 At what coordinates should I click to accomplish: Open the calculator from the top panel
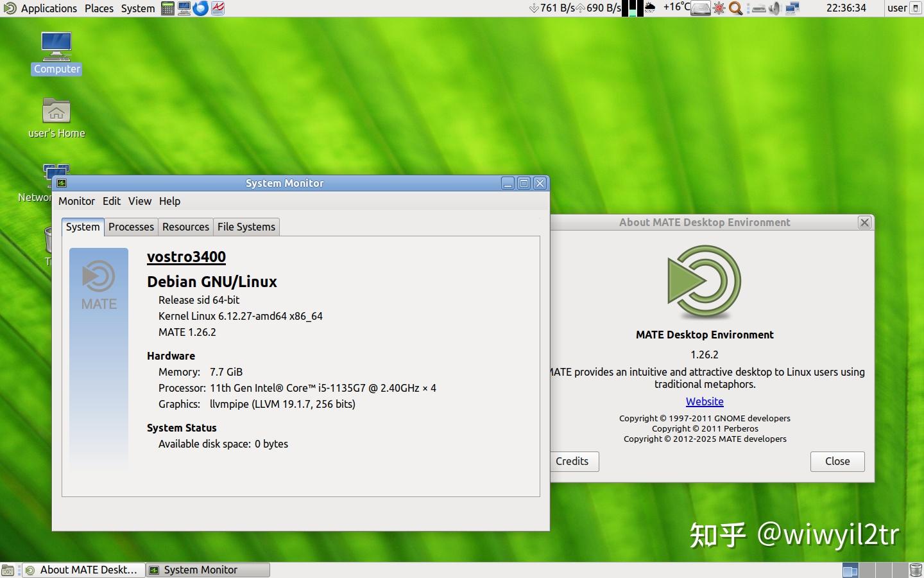coord(167,8)
